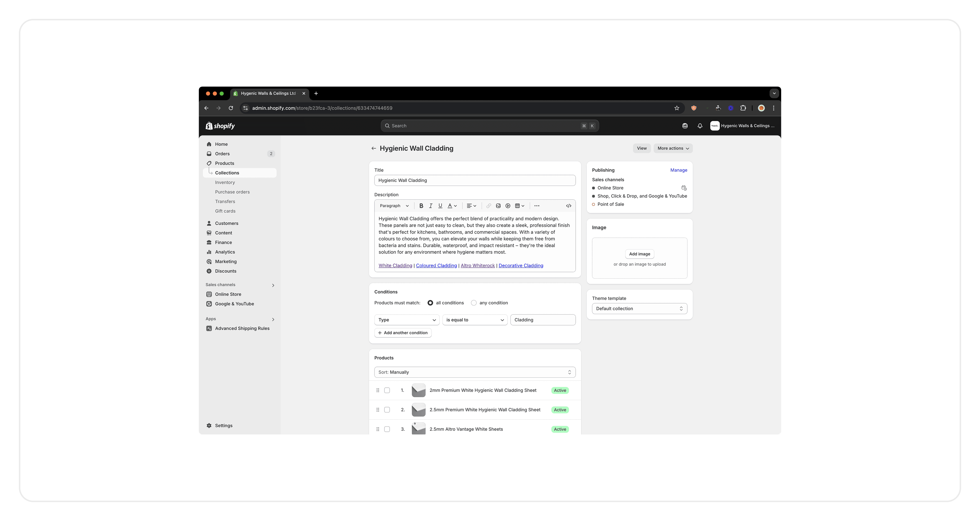Open the Home page in sidebar
Viewport: 980px width, 521px height.
coord(240,144)
